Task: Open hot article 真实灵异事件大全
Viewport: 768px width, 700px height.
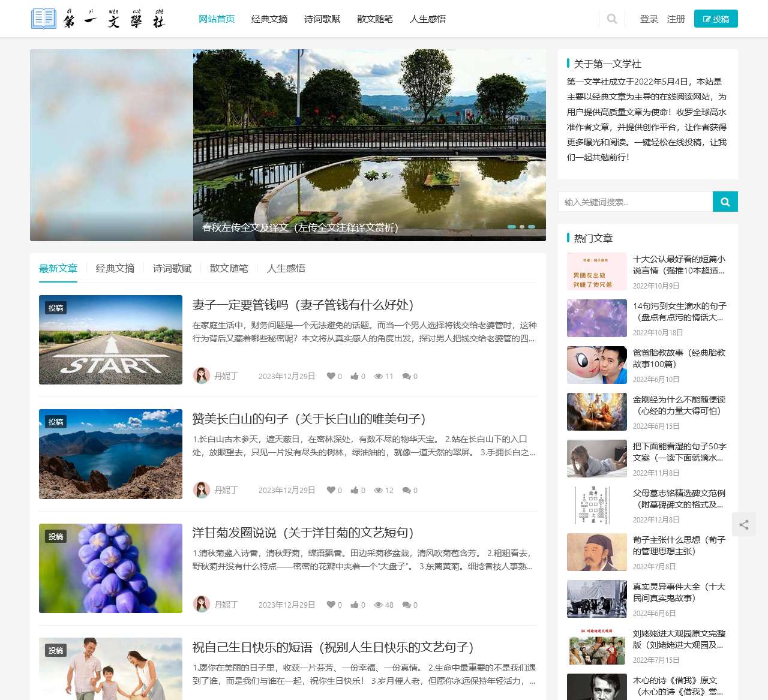Action: pyautogui.click(x=679, y=592)
